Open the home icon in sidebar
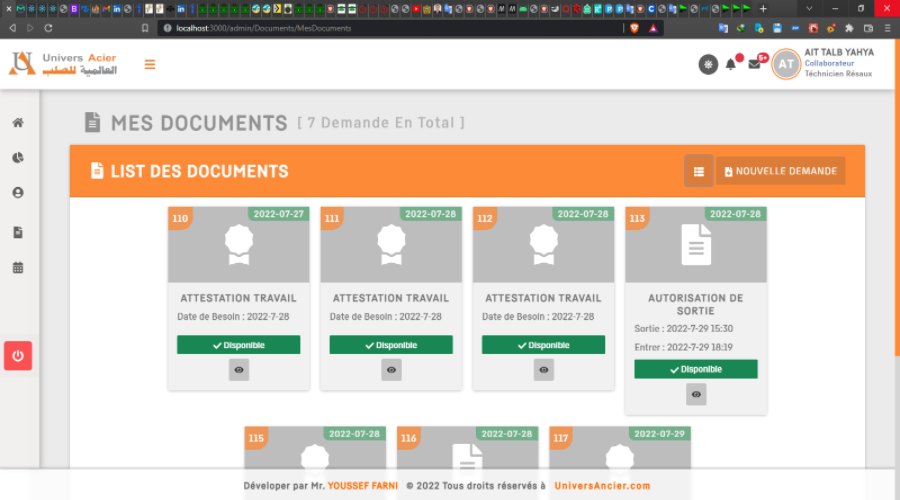 tap(18, 123)
